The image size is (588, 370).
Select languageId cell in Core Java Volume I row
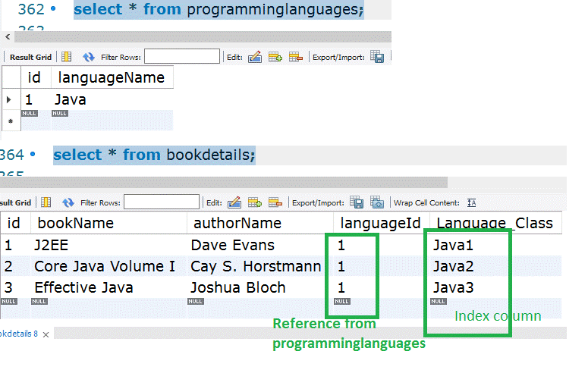pyautogui.click(x=381, y=267)
